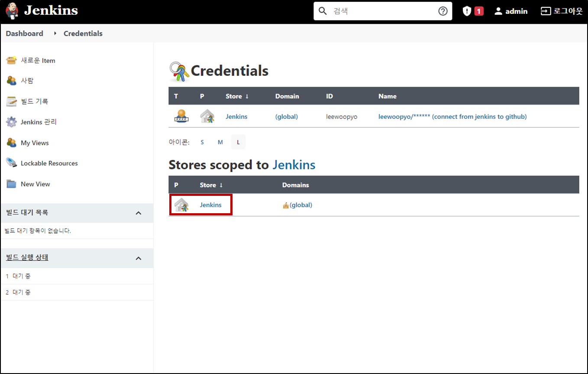Click the 사람 people icon

(x=12, y=81)
